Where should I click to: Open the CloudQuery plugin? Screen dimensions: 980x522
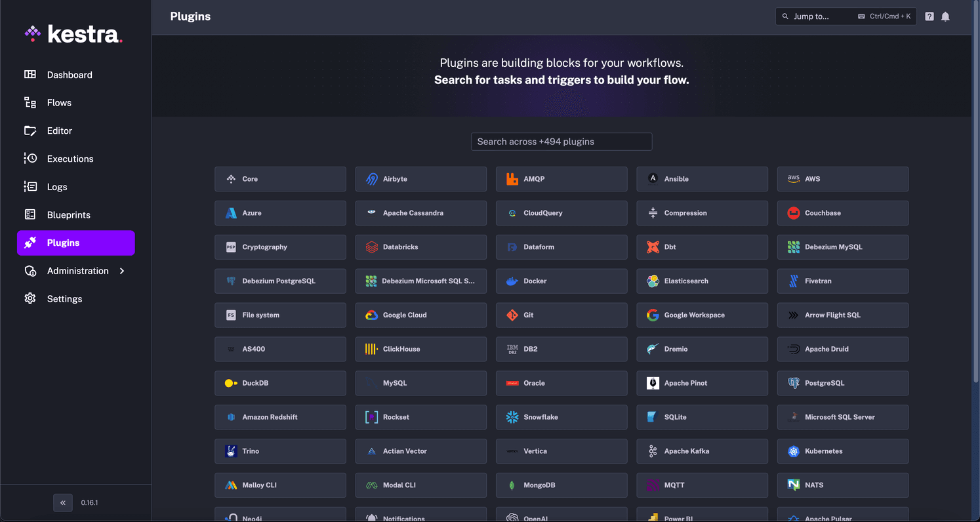[x=561, y=213]
